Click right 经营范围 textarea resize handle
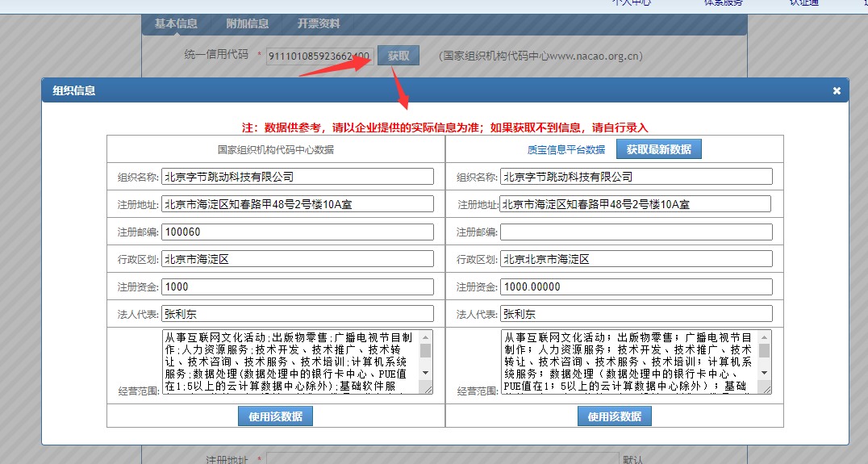The height and width of the screenshot is (464, 868). pos(767,390)
